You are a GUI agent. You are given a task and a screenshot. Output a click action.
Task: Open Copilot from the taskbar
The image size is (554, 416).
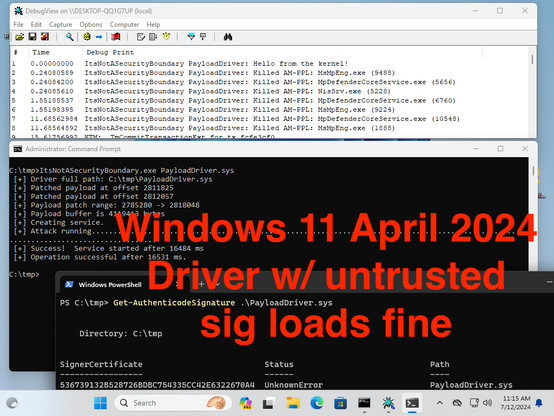pos(246,403)
